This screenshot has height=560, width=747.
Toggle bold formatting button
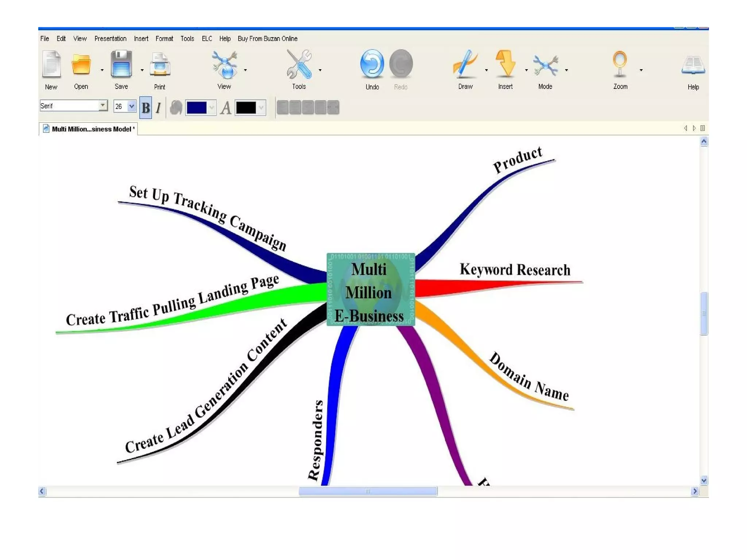point(146,108)
